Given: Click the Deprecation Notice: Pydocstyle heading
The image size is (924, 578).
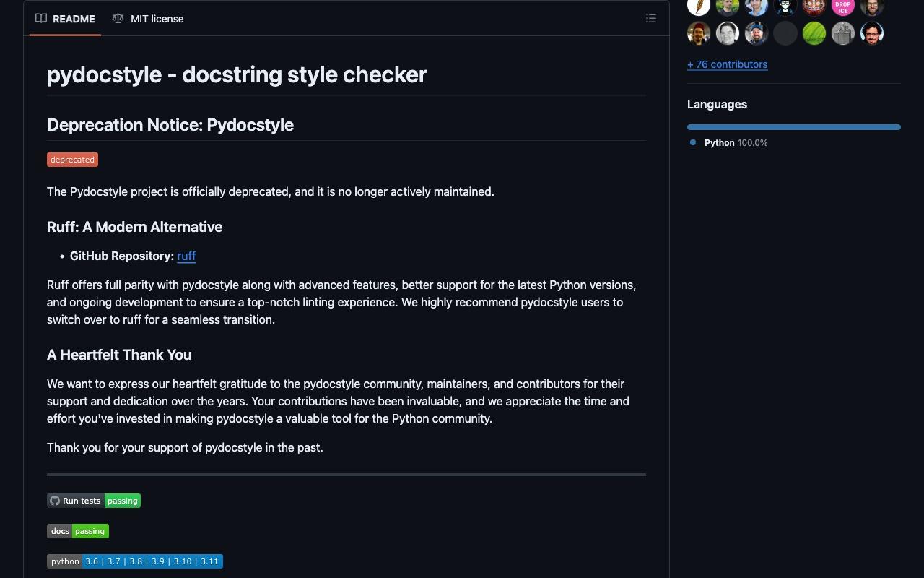Looking at the screenshot, I should 170,125.
